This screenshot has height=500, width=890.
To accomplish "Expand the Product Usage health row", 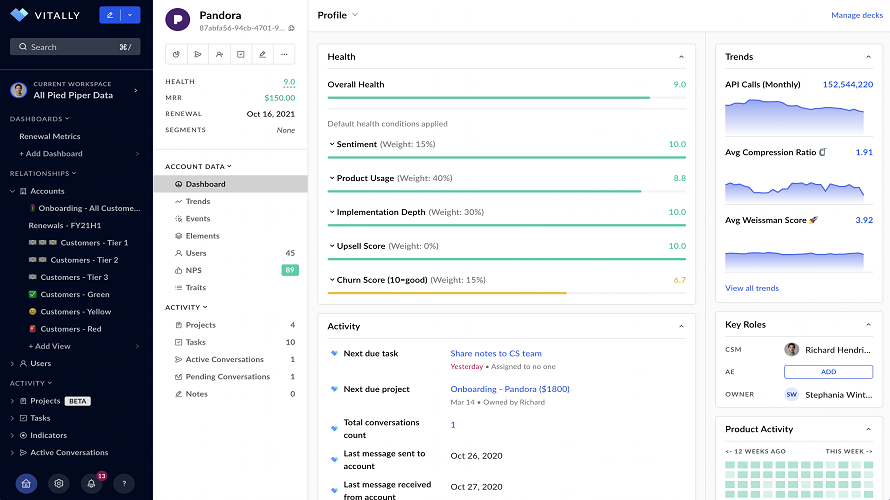I will point(332,178).
